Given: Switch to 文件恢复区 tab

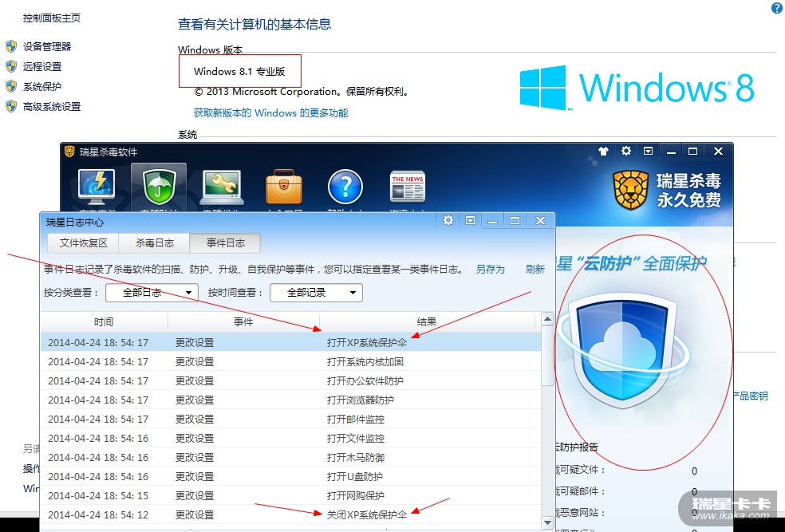Looking at the screenshot, I should [84, 243].
